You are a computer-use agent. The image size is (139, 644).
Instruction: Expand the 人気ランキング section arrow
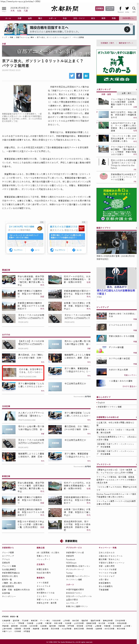pos(136,90)
